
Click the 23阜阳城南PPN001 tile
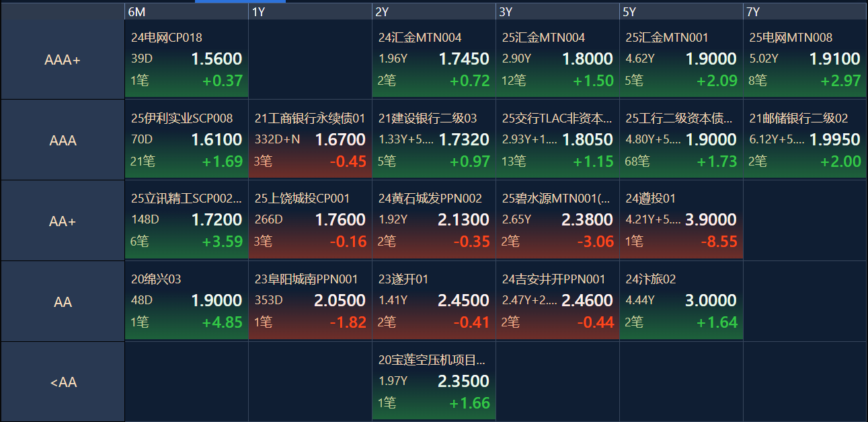coord(310,300)
